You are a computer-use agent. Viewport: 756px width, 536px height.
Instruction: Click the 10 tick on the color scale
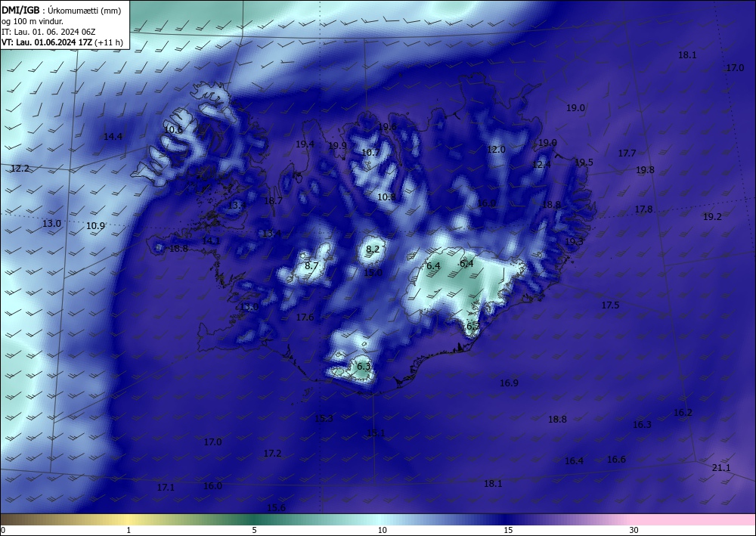click(x=382, y=530)
